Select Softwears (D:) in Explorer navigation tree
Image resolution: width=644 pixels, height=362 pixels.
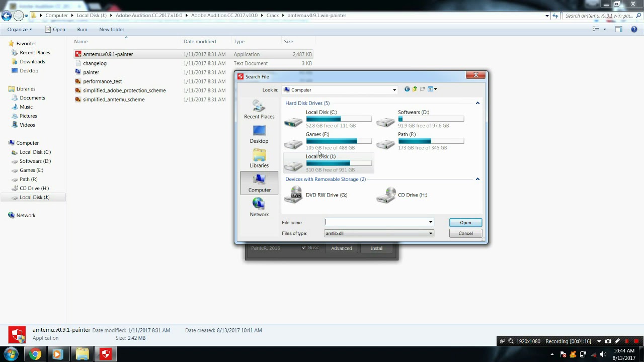[x=35, y=161]
